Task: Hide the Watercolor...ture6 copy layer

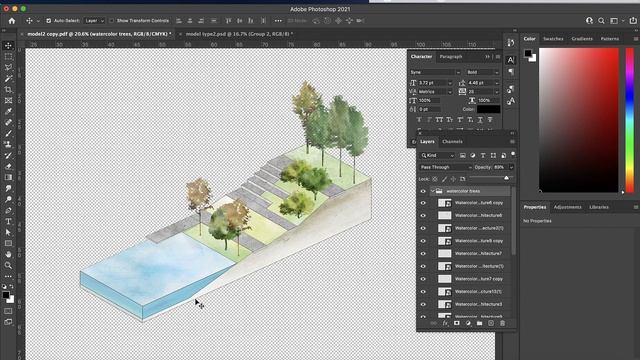Action: tap(423, 203)
